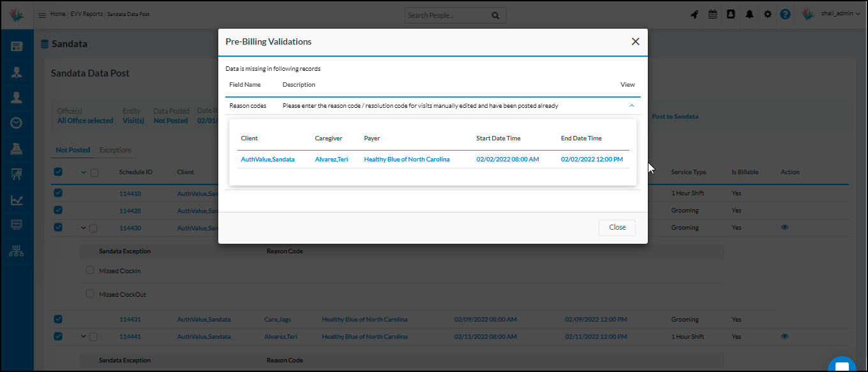
Task: Open the Scheduling clock icon in sidebar
Action: (x=17, y=123)
